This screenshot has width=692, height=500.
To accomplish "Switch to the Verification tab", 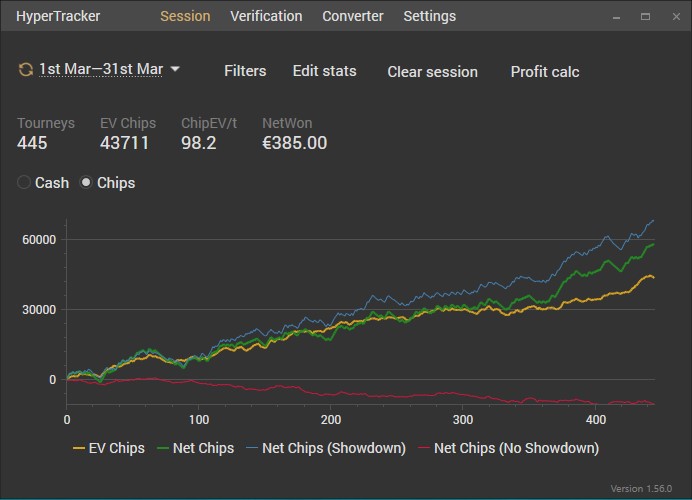I will click(x=266, y=16).
